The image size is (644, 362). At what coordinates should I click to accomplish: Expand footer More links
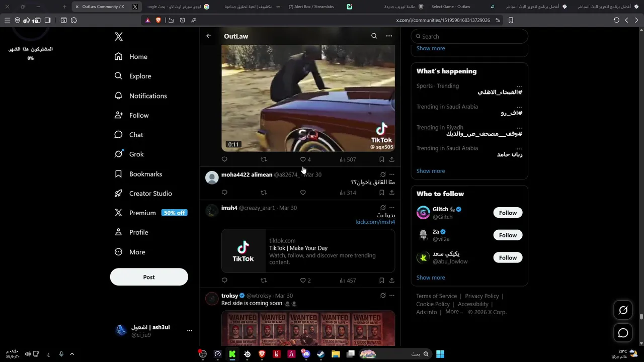[453, 312]
